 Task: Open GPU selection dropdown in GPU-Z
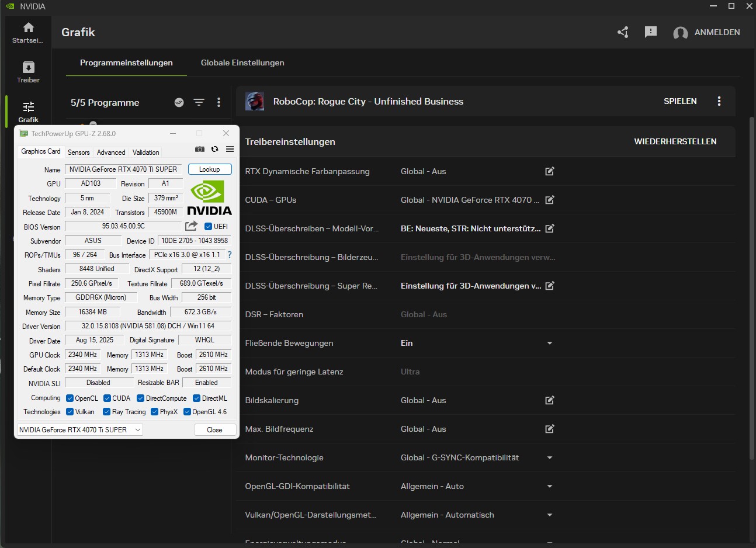[80, 429]
